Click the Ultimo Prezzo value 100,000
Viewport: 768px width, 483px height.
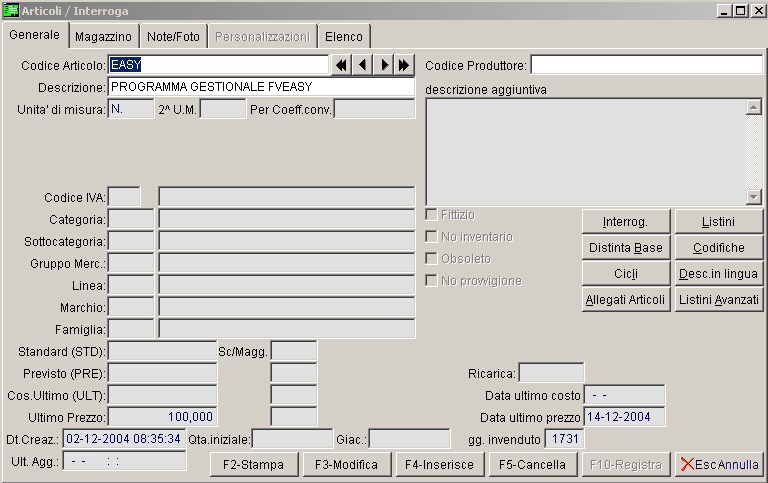pos(162,417)
